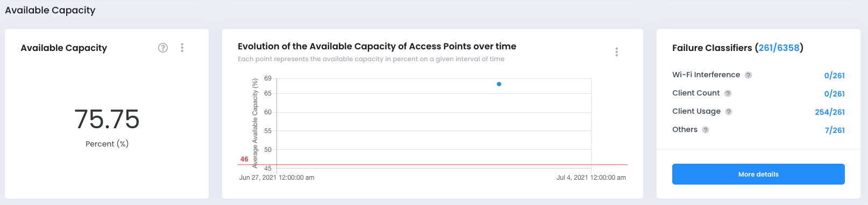Image resolution: width=868 pixels, height=205 pixels.
Task: Click the blue data point on chart
Action: pyautogui.click(x=499, y=84)
